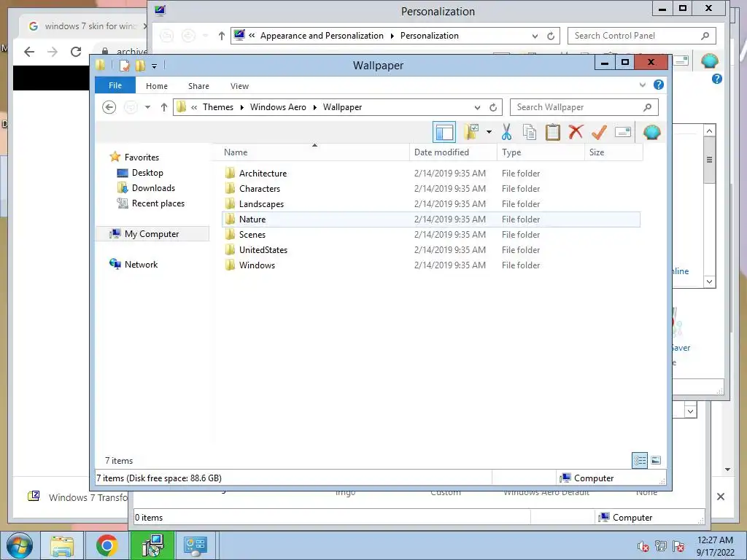Select Downloads in the navigation pane
This screenshot has width=747, height=560.
tap(153, 187)
